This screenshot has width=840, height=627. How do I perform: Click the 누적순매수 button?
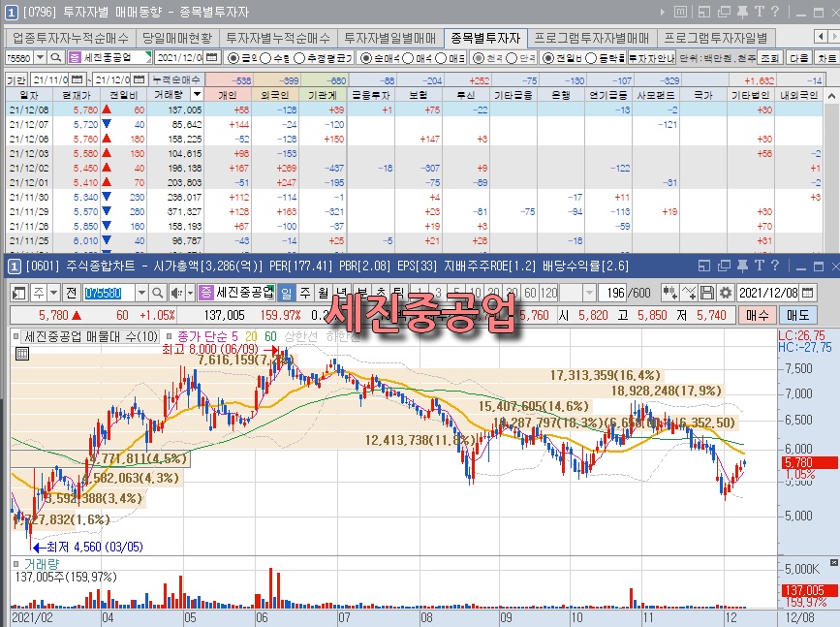pyautogui.click(x=176, y=79)
